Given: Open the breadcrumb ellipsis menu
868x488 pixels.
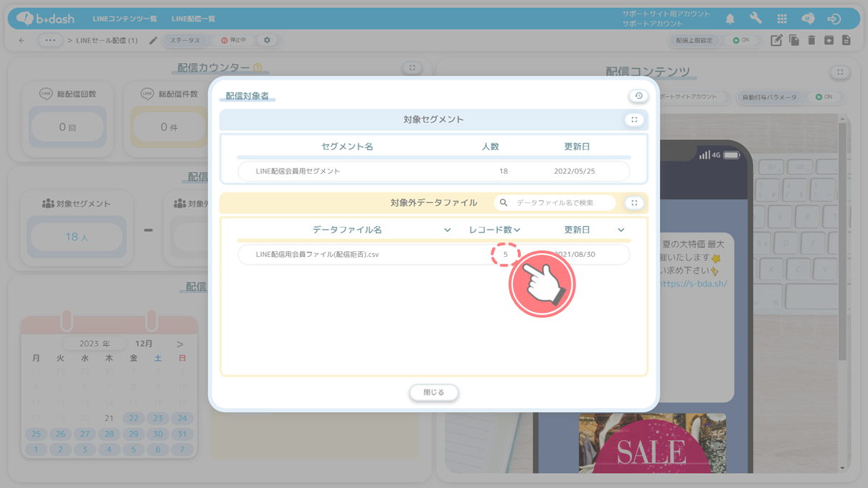Looking at the screenshot, I should click(49, 40).
